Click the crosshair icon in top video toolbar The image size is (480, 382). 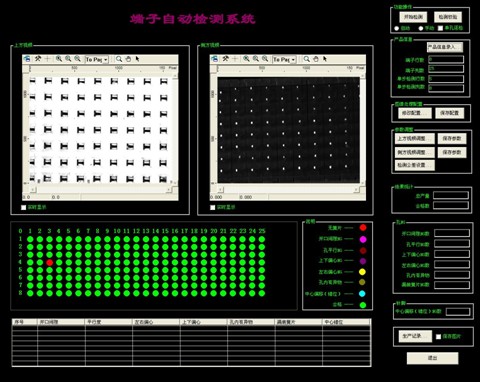tap(47, 59)
